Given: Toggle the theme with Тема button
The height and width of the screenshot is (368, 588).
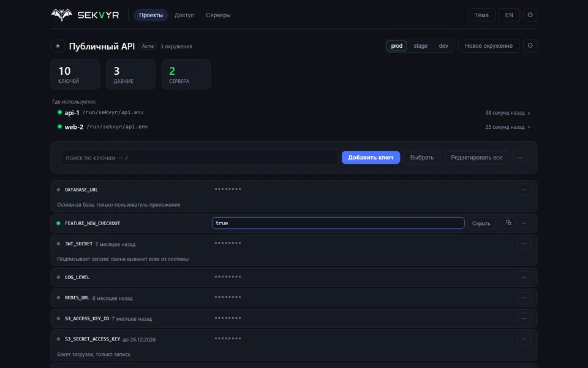Looking at the screenshot, I should [x=481, y=15].
